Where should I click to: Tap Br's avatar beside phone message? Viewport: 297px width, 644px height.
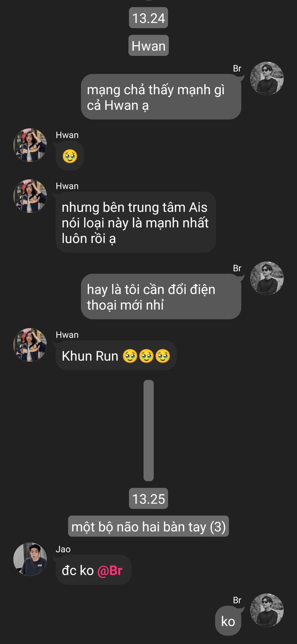coord(267,278)
